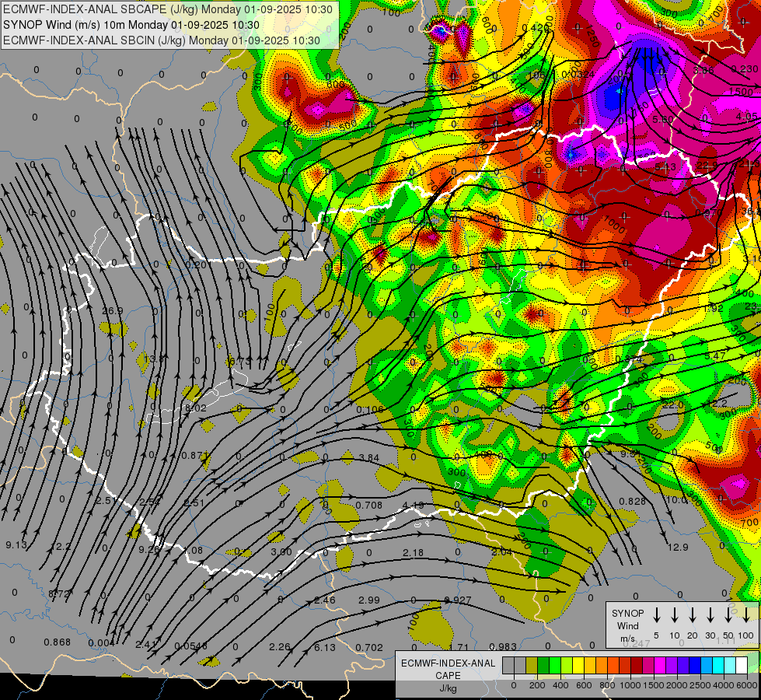Click the 4.19 value on the map

point(413,506)
